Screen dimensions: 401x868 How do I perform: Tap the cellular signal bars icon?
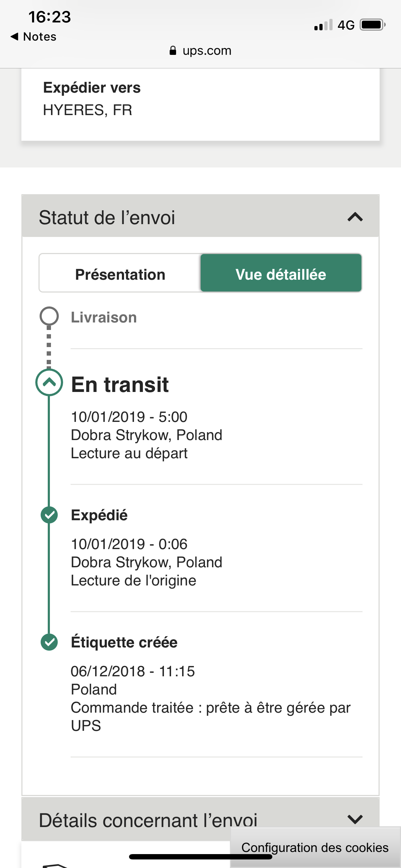pos(323,25)
